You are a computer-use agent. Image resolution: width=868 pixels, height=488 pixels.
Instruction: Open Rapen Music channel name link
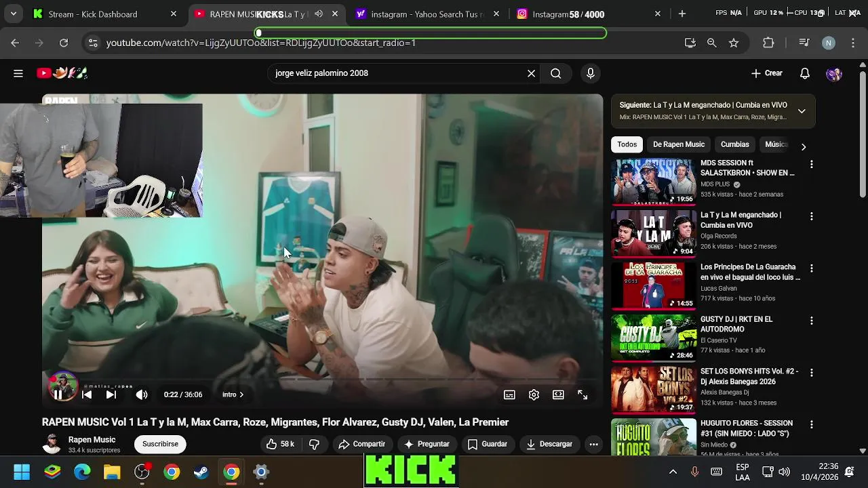pyautogui.click(x=92, y=440)
